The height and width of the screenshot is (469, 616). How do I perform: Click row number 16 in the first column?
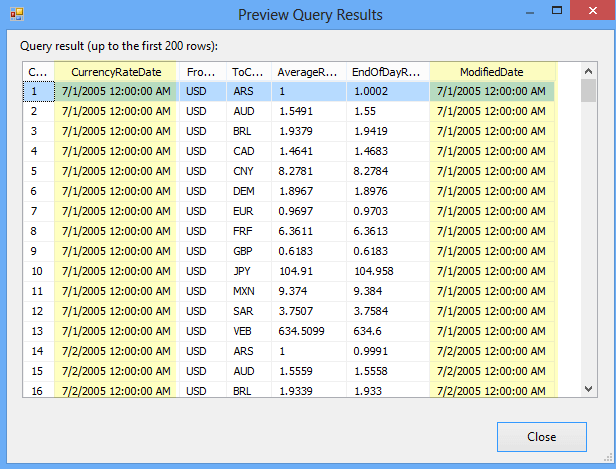pos(37,391)
